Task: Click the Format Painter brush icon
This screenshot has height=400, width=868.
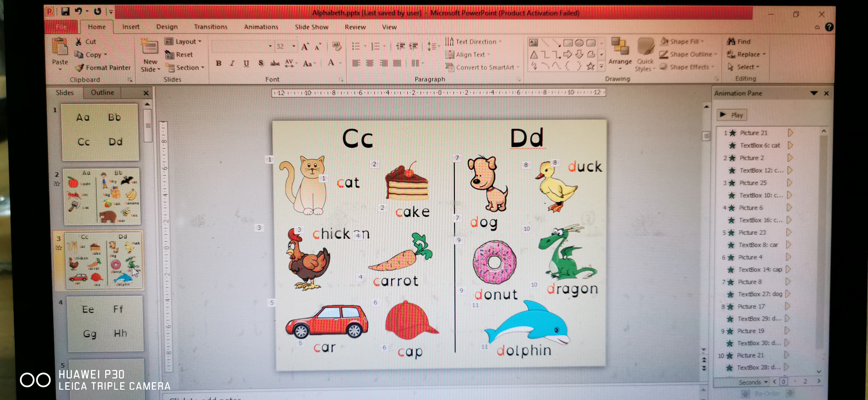Action: pyautogui.click(x=80, y=68)
